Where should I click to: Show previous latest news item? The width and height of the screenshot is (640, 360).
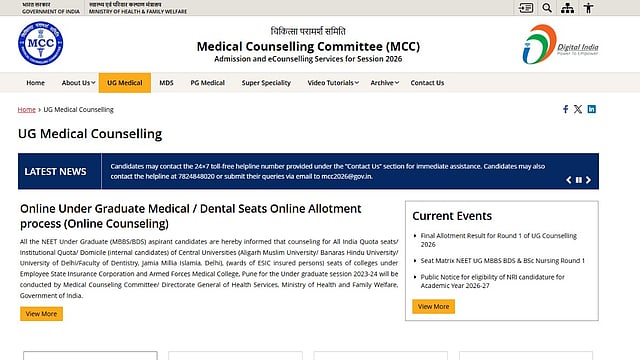569,180
